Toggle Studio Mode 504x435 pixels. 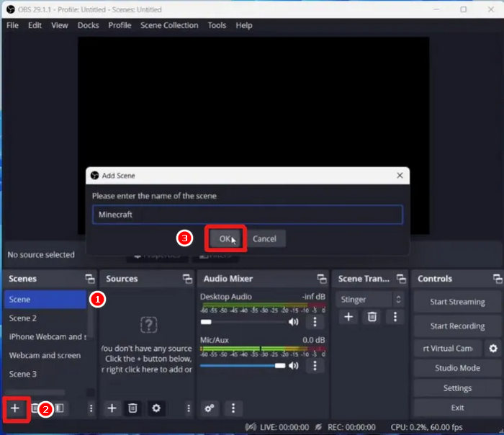point(457,368)
